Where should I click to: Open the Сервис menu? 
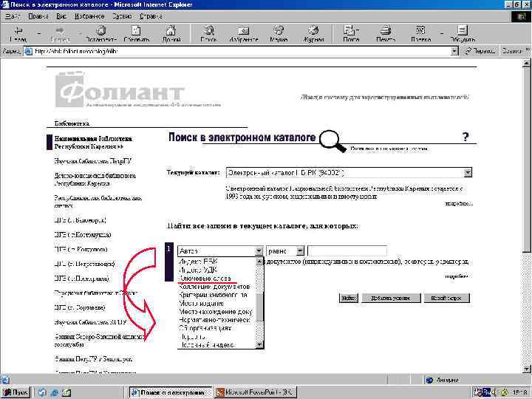pyautogui.click(x=122, y=16)
